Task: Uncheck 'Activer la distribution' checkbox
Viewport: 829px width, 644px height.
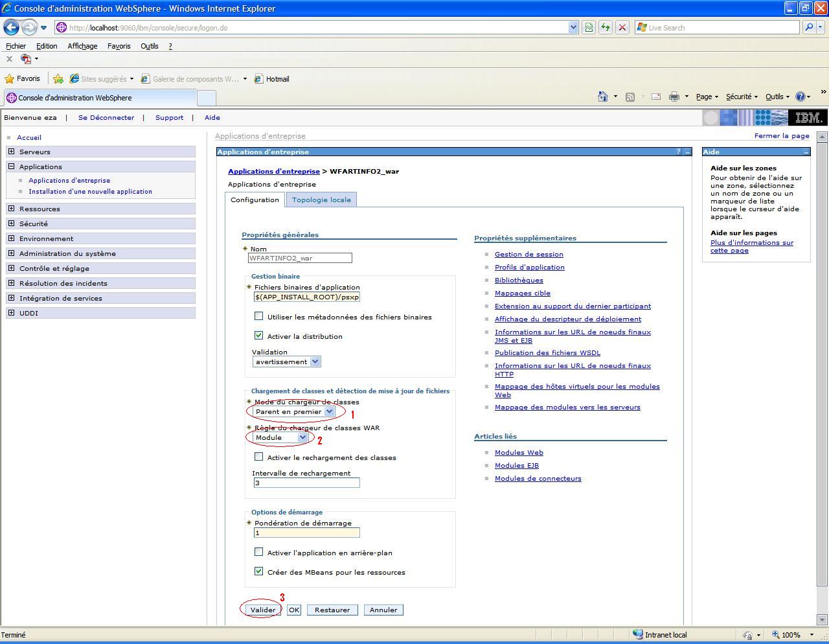Action: point(259,336)
